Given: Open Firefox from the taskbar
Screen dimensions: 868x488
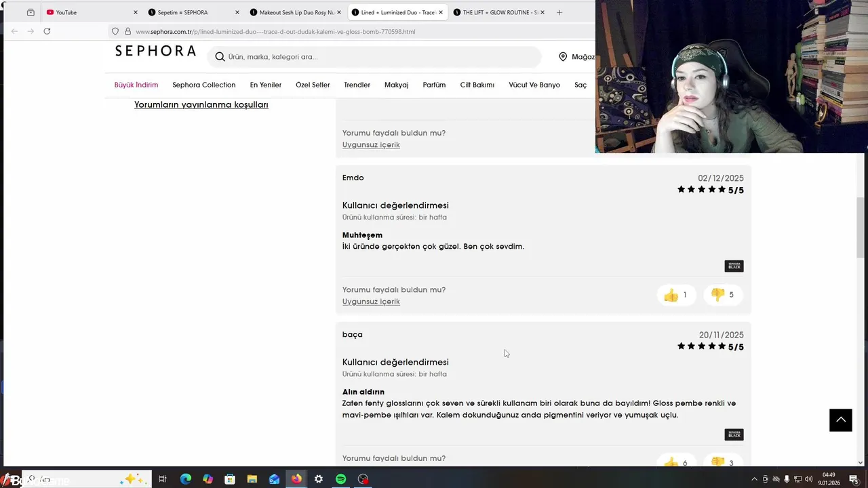Looking at the screenshot, I should click(296, 479).
